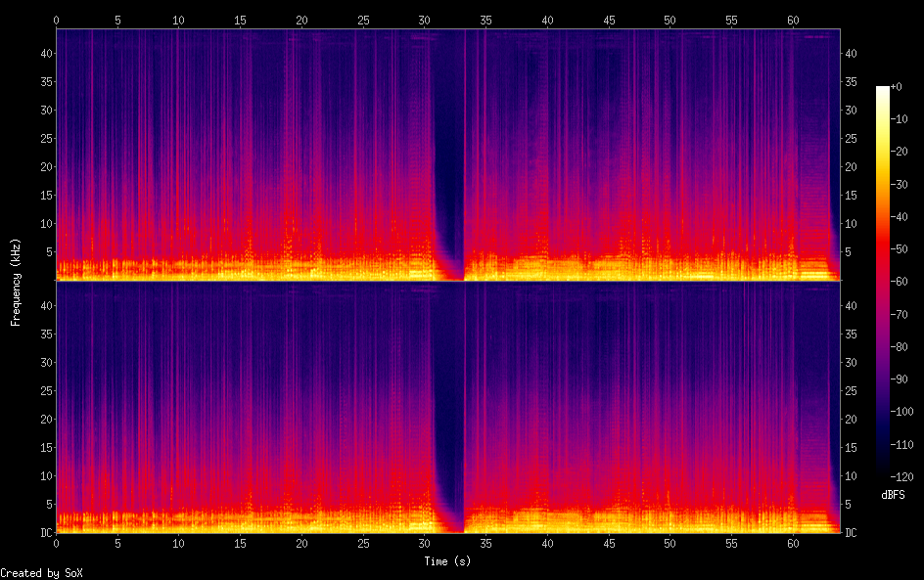Image resolution: width=924 pixels, height=580 pixels.
Task: Select the "Time (s)" axis title
Action: coord(447,561)
